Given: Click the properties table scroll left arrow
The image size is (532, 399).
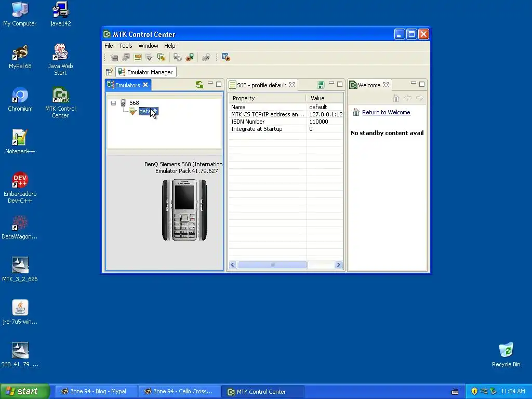Looking at the screenshot, I should tap(233, 264).
